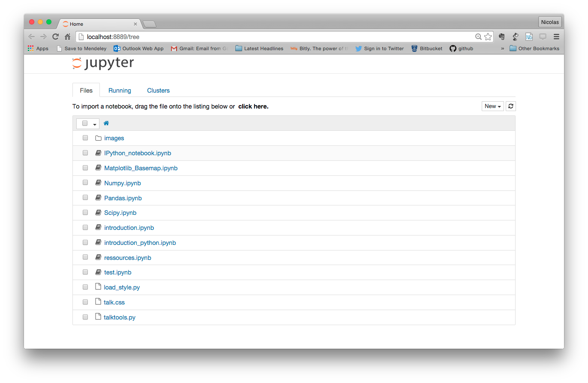Switch to the Files tab

(86, 90)
